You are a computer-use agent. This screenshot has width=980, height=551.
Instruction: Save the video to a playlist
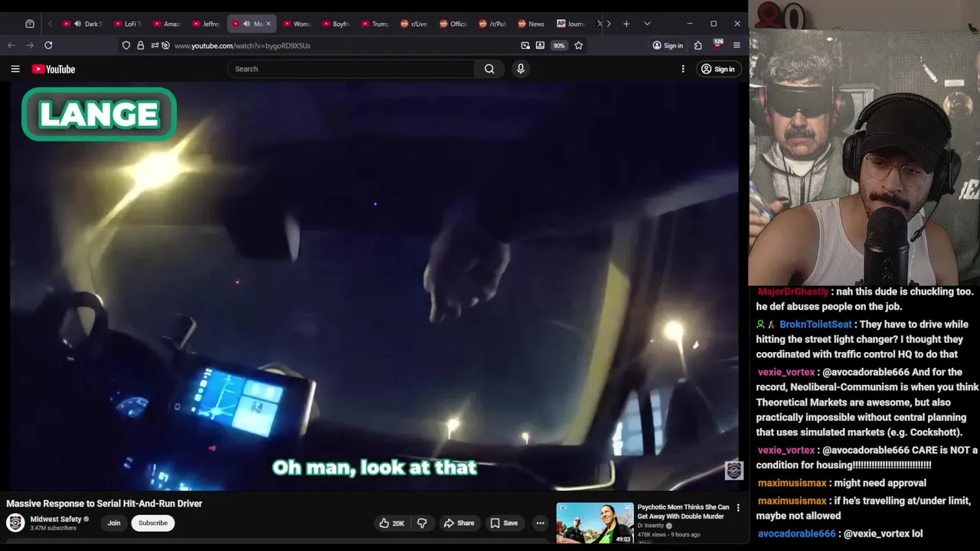click(x=505, y=523)
